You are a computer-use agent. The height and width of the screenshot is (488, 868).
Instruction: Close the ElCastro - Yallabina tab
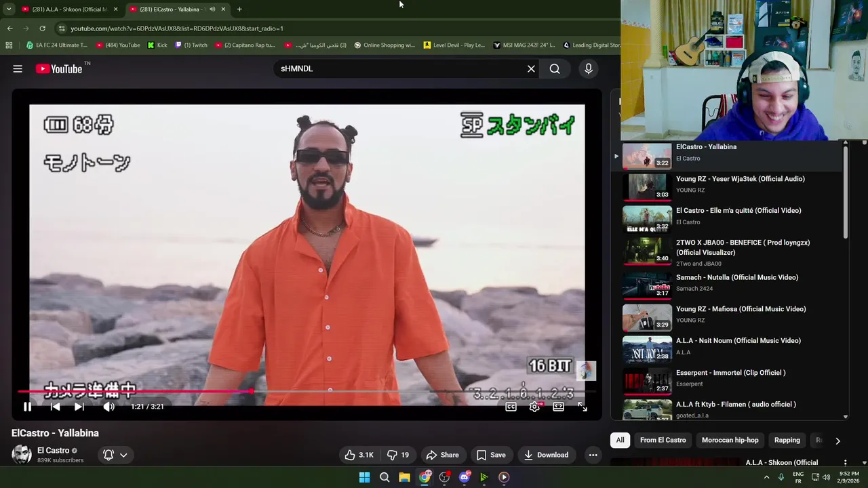click(x=223, y=9)
